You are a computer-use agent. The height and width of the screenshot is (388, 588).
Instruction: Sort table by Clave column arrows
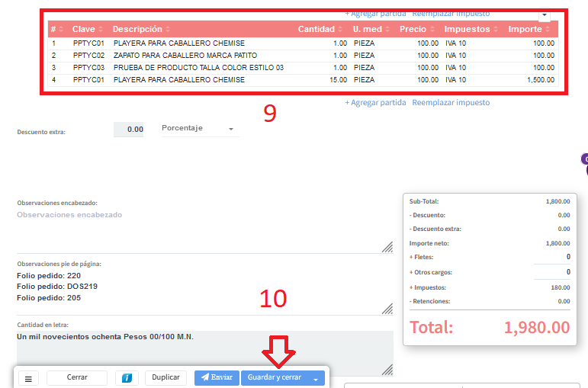[x=102, y=30]
